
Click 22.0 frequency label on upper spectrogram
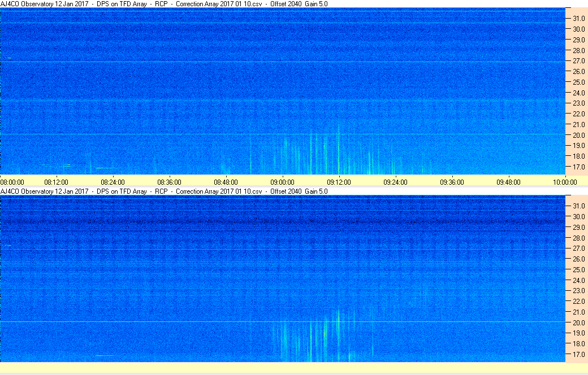point(578,114)
